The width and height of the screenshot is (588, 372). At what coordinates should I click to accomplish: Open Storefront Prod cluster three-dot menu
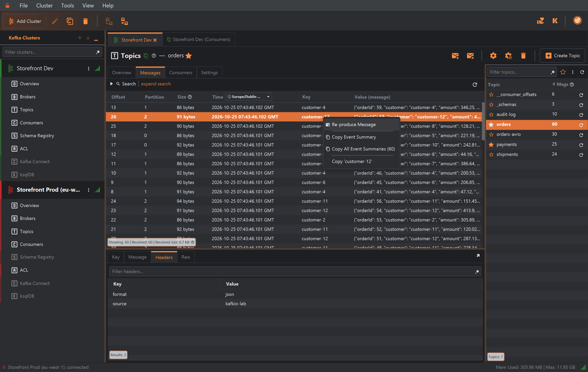[88, 190]
